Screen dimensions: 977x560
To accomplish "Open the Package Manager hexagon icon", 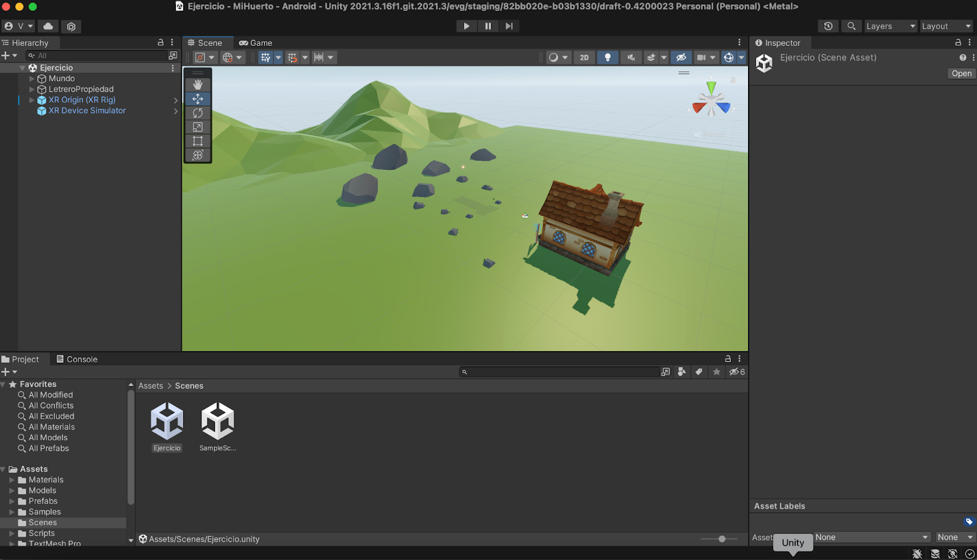I will coord(71,26).
